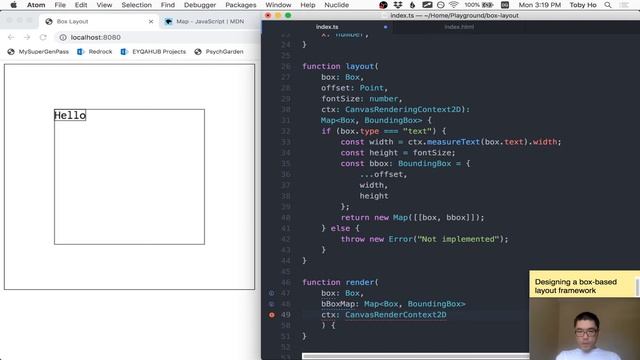Image resolution: width=640 pixels, height=360 pixels.
Task: Open the Wi-Fi status menu
Action: click(453, 5)
